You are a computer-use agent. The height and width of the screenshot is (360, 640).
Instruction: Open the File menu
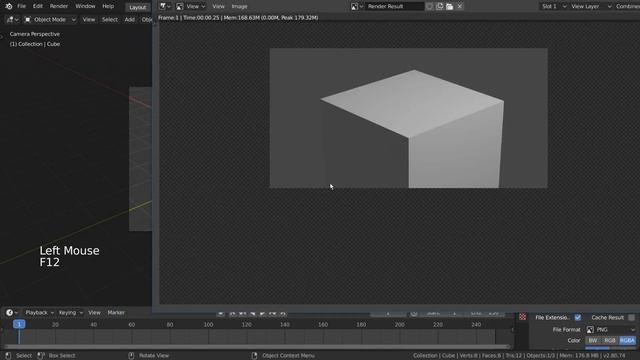click(21, 6)
